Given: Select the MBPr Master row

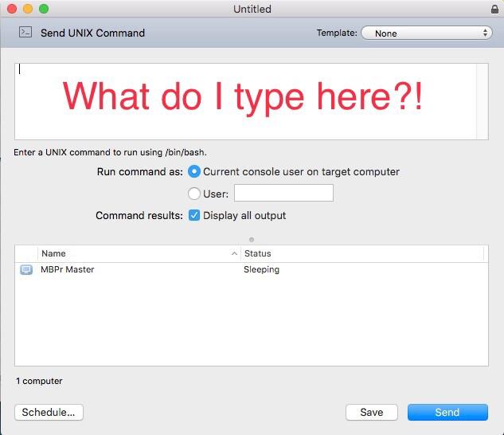Looking at the screenshot, I should pos(252,269).
